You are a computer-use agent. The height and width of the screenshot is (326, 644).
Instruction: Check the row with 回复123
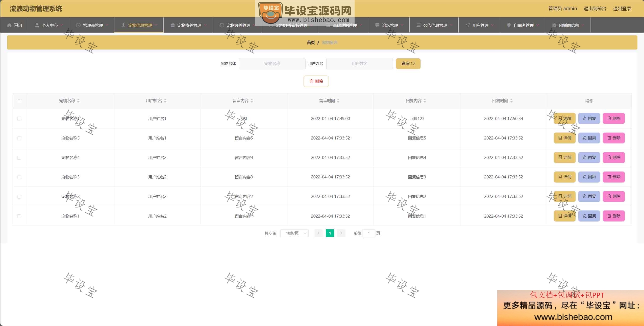(x=19, y=119)
